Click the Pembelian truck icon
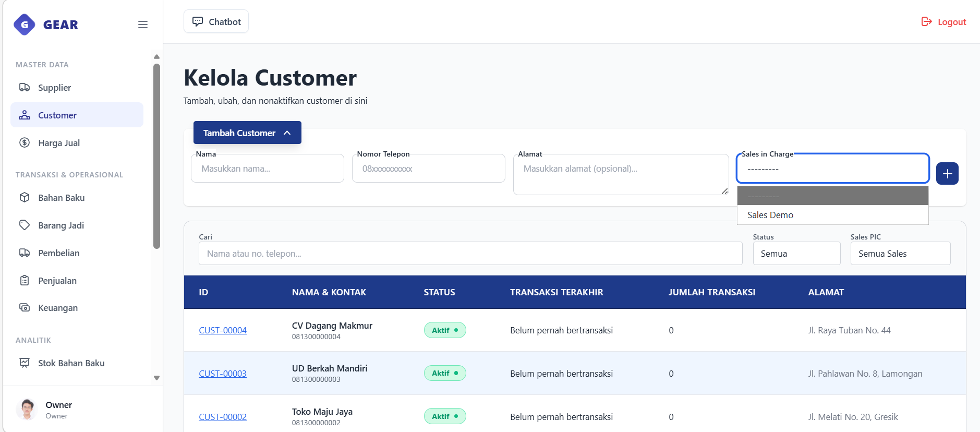The height and width of the screenshot is (432, 980). 25,253
